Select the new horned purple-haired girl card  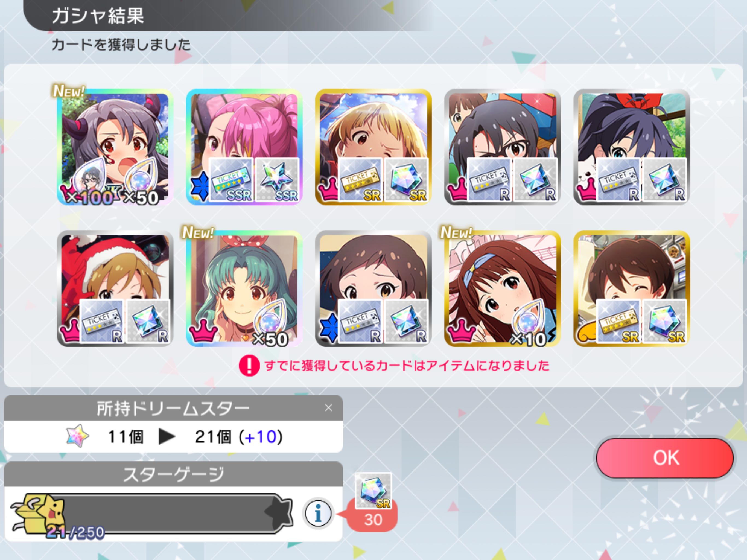(115, 147)
